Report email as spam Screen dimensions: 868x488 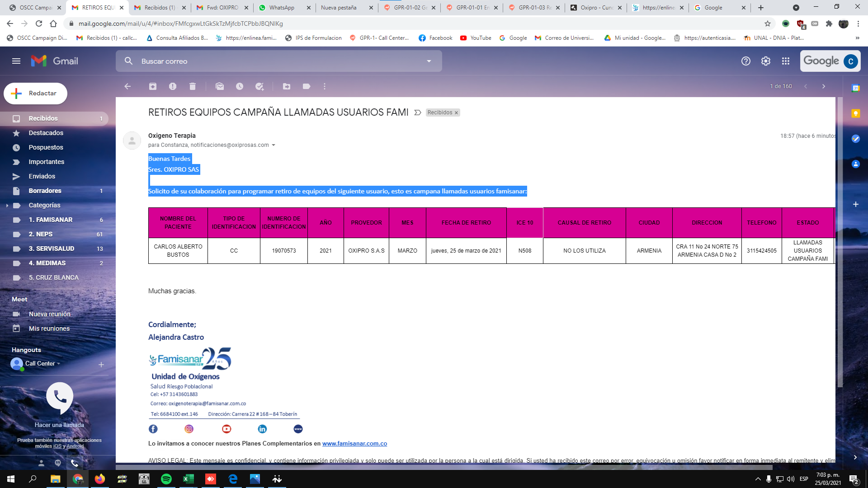pyautogui.click(x=173, y=86)
